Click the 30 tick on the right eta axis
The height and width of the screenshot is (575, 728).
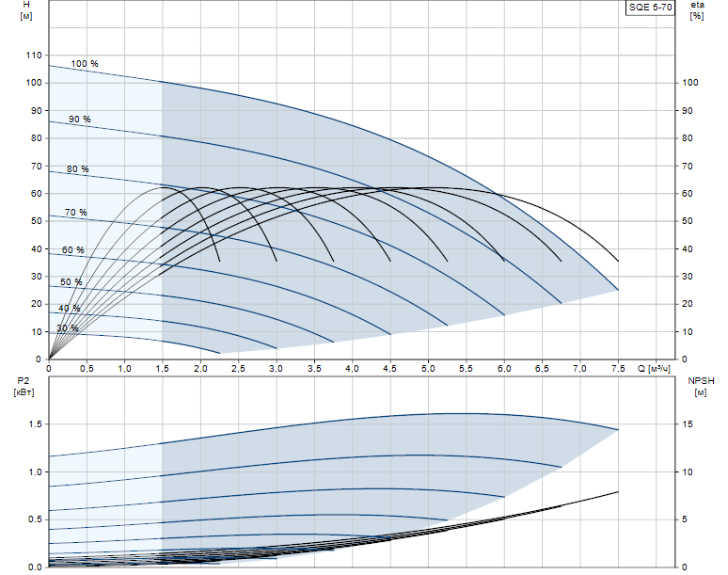pyautogui.click(x=688, y=277)
